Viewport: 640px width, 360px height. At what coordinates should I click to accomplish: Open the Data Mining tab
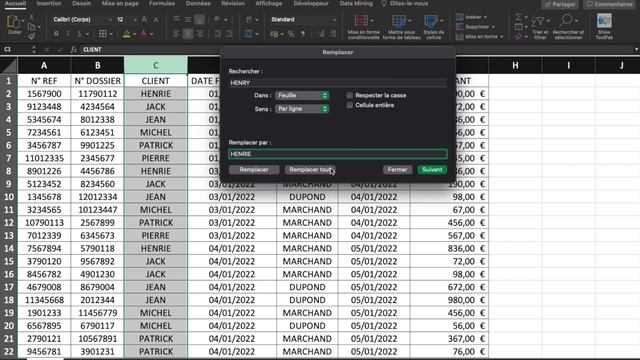tap(356, 3)
